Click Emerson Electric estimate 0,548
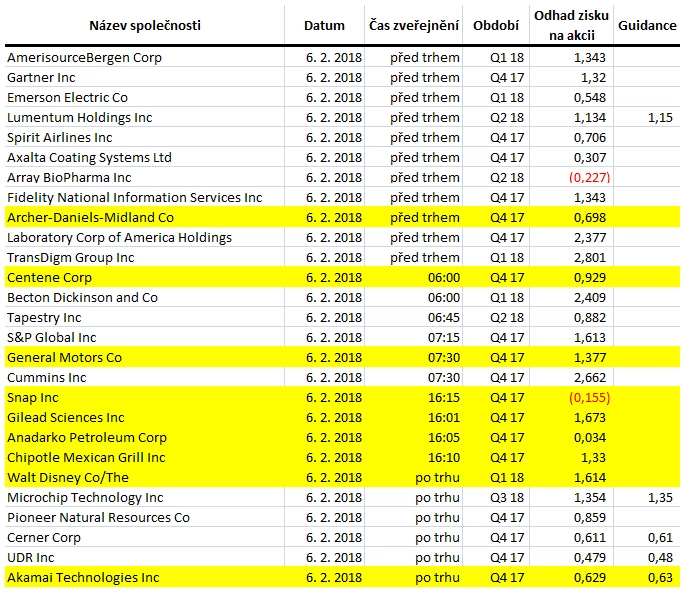684x592 pixels. click(x=590, y=98)
